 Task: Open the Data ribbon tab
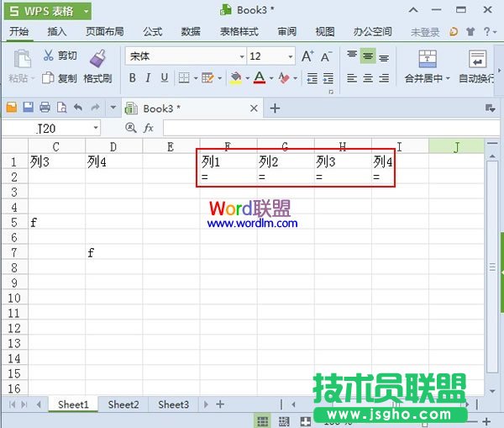[x=191, y=32]
